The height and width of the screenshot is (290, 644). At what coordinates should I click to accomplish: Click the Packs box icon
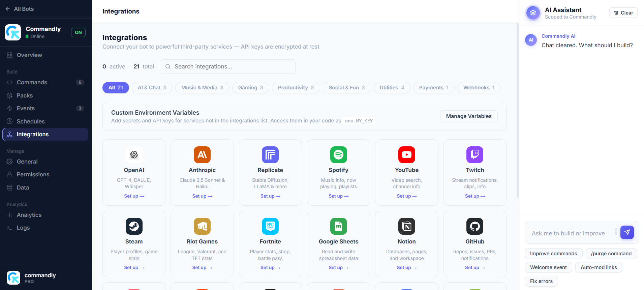click(x=9, y=95)
